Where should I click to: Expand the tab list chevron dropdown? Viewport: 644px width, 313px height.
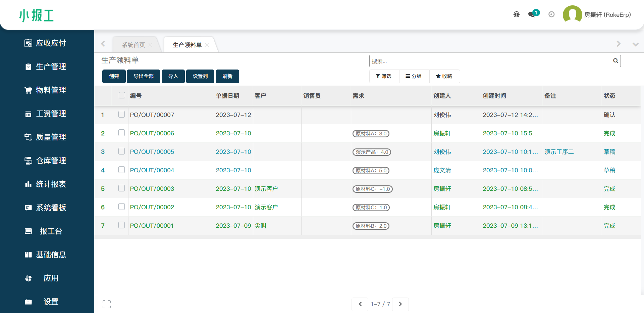click(635, 44)
